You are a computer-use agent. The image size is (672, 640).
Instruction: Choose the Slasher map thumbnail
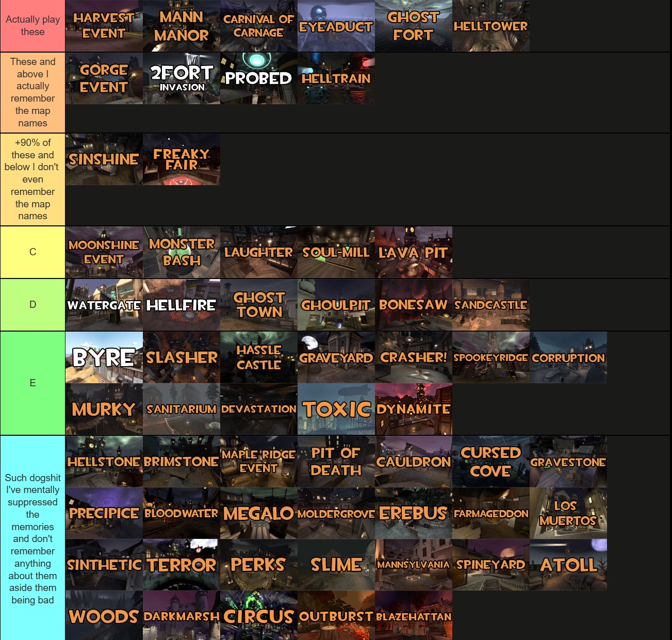coord(182,357)
